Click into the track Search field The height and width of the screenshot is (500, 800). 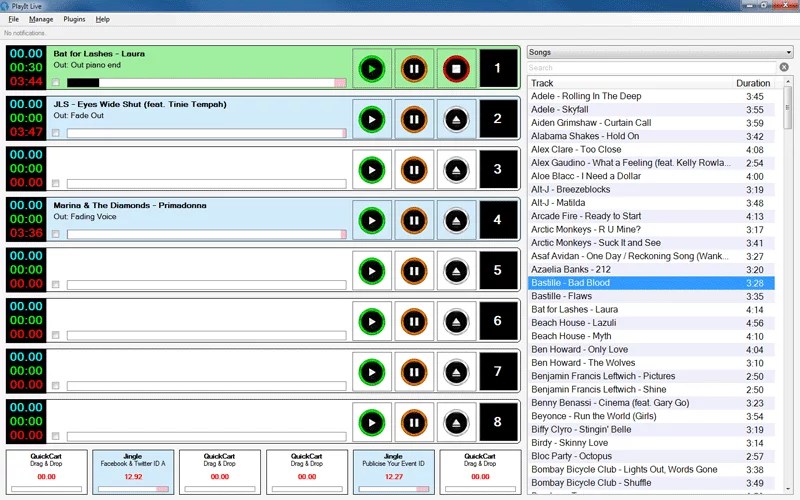coord(650,67)
